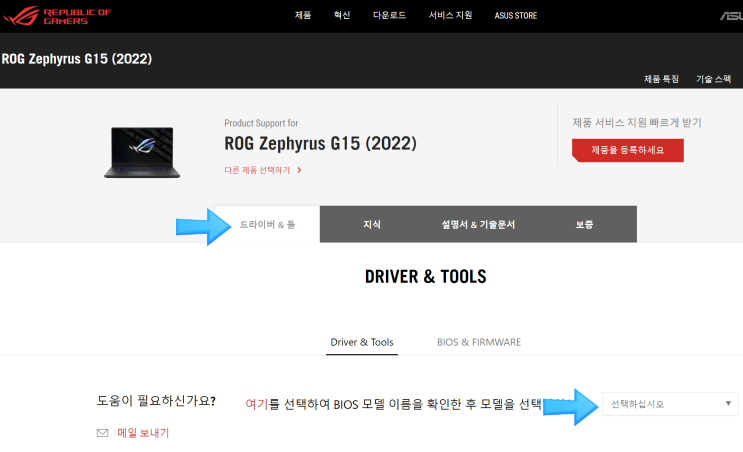Select the 드라이버 & 툴 tab
This screenshot has height=452, width=743.
(x=267, y=225)
